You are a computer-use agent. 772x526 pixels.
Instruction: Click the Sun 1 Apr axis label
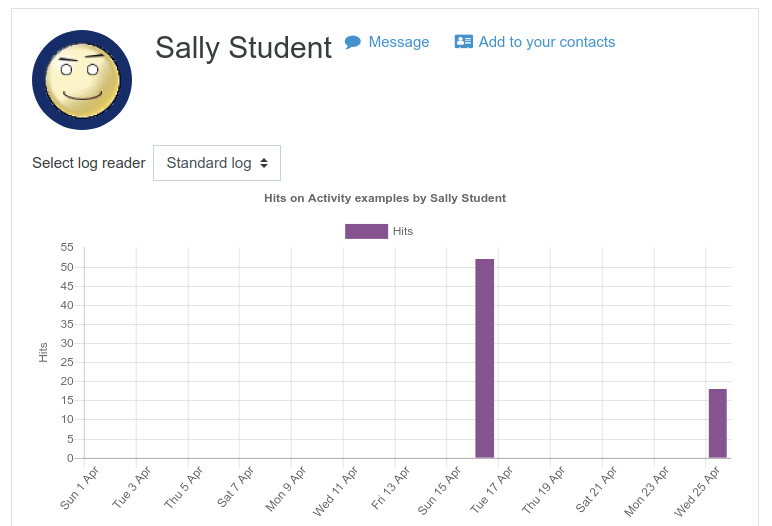click(x=80, y=488)
